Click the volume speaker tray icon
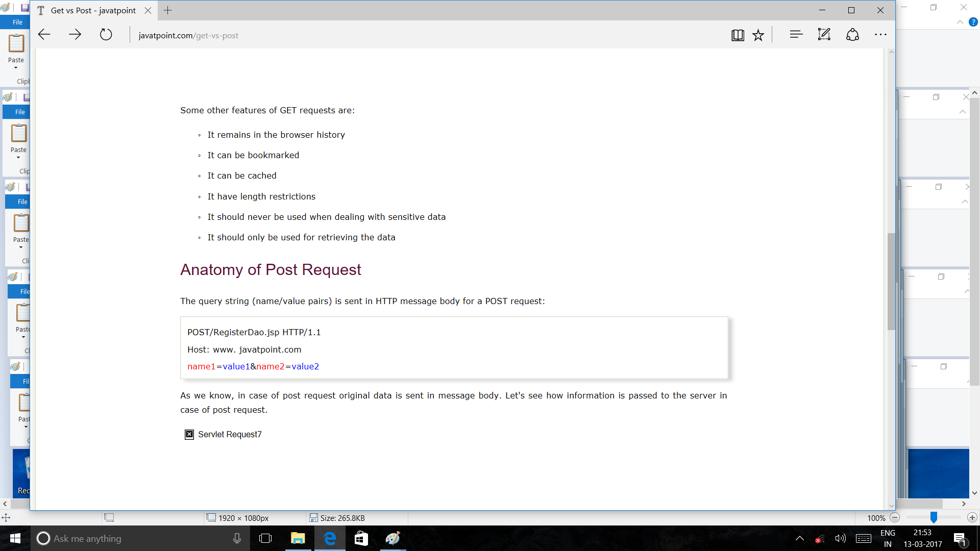The width and height of the screenshot is (980, 551). (840, 538)
